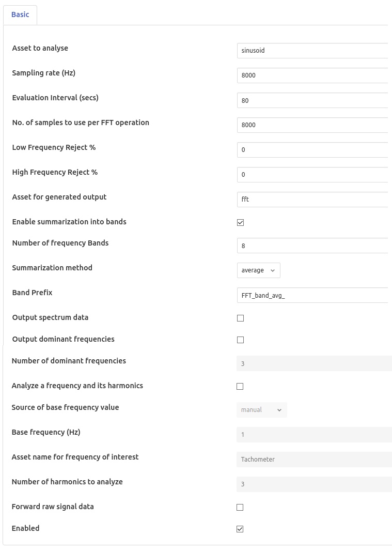Switch to the Basic tab
This screenshot has height=550, width=392.
pyautogui.click(x=20, y=14)
